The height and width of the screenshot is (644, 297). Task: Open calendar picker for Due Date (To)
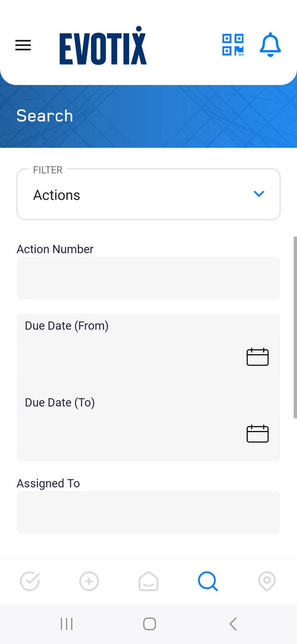[258, 434]
